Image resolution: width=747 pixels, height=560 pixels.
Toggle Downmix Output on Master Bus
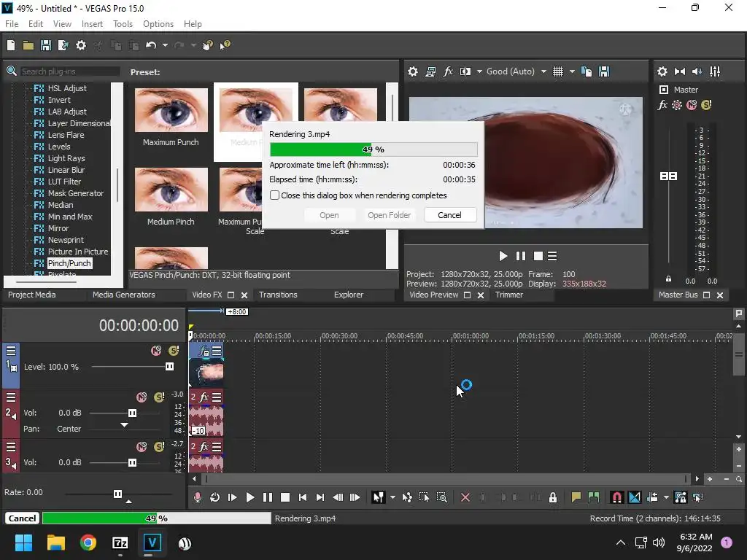click(x=680, y=71)
